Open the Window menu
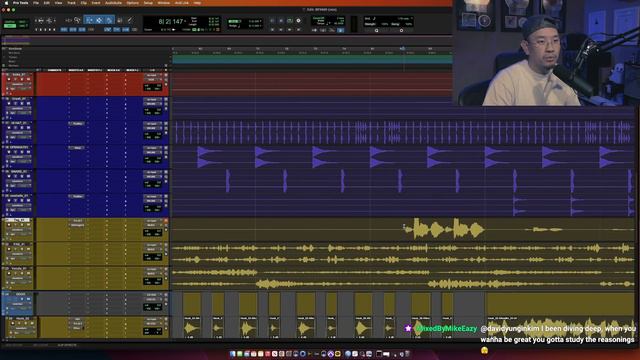Viewport: 640px width, 360px height. [164, 3]
